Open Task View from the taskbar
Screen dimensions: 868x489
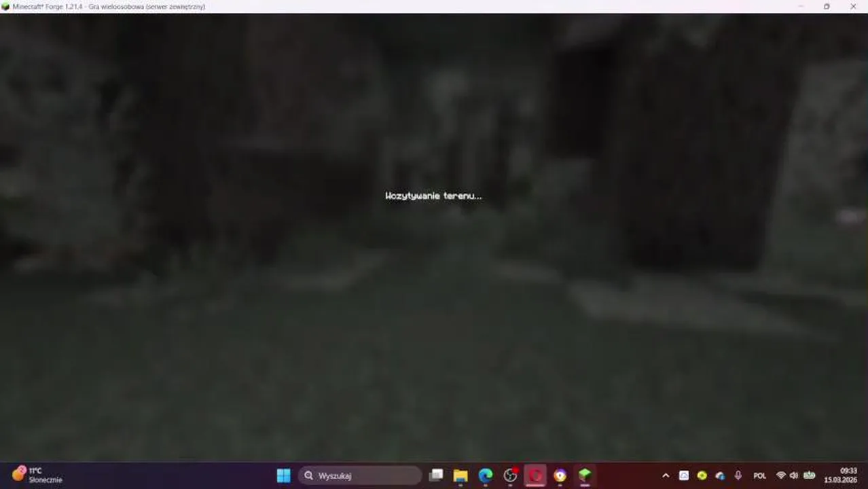click(x=436, y=475)
